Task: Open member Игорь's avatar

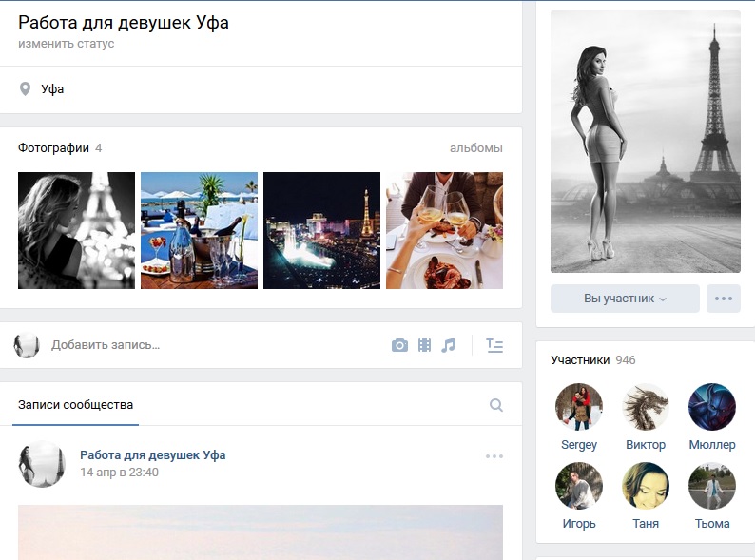Action: [579, 486]
